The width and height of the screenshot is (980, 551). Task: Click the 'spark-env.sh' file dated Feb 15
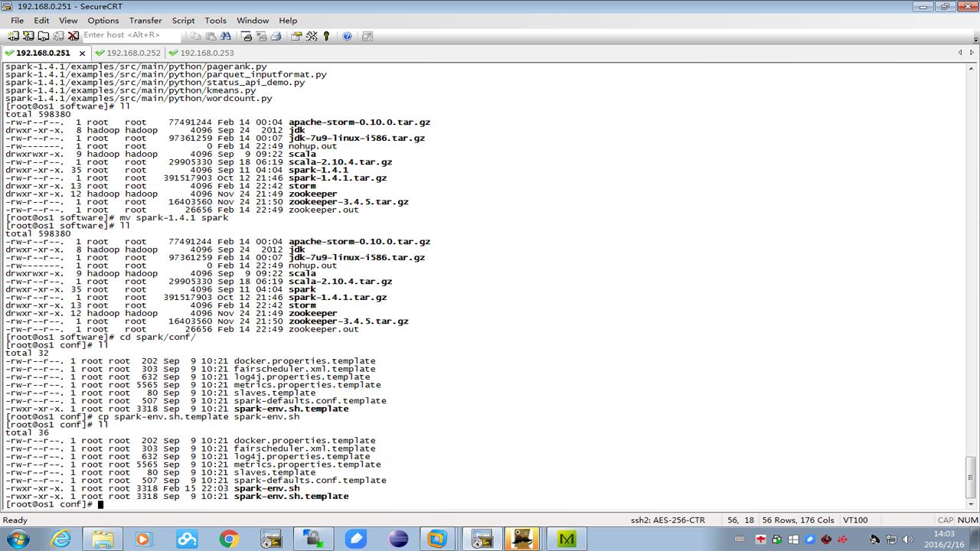coord(266,488)
